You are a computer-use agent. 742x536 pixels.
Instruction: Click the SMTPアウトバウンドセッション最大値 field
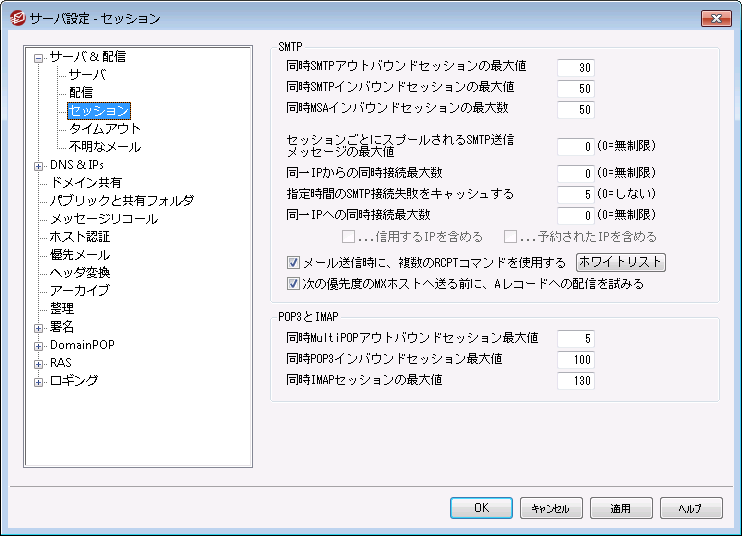[x=575, y=67]
